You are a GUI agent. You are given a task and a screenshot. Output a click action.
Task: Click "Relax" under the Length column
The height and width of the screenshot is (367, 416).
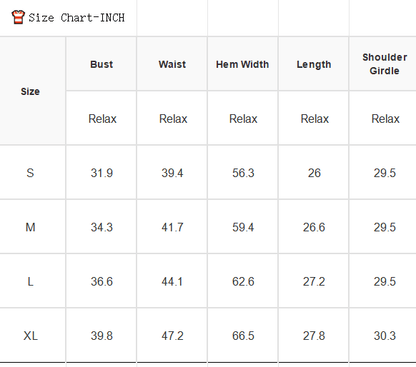click(315, 119)
